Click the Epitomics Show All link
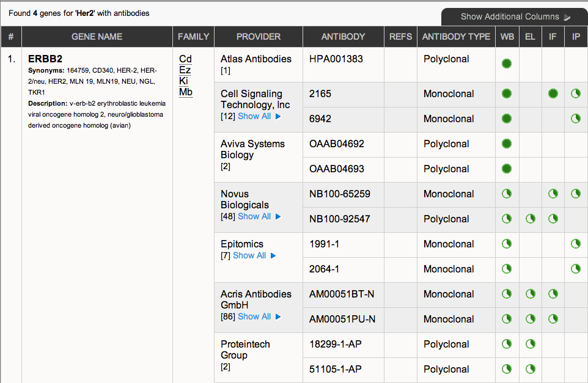 coord(254,255)
